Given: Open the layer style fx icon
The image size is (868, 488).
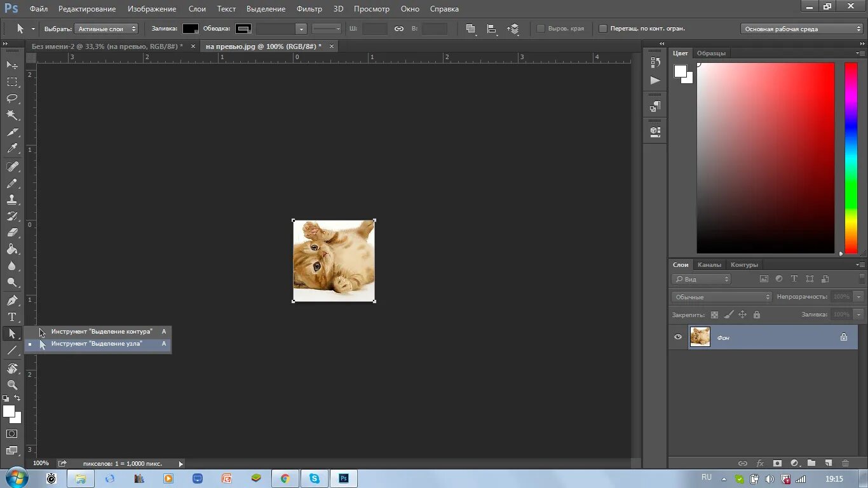Looking at the screenshot, I should (759, 463).
